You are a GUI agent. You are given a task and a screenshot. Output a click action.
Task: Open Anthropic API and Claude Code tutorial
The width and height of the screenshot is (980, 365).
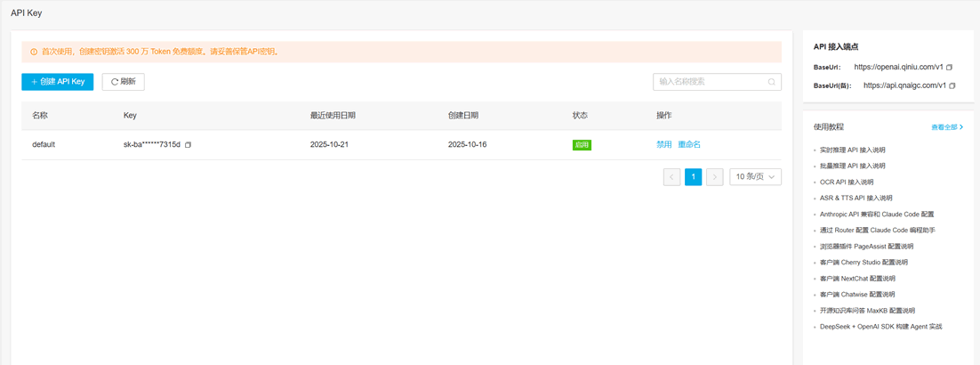876,215
